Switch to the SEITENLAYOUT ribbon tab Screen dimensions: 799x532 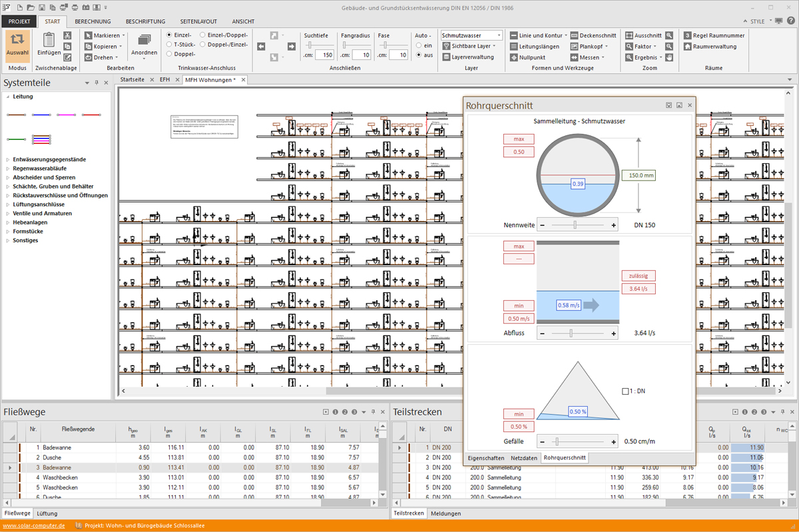pyautogui.click(x=198, y=21)
